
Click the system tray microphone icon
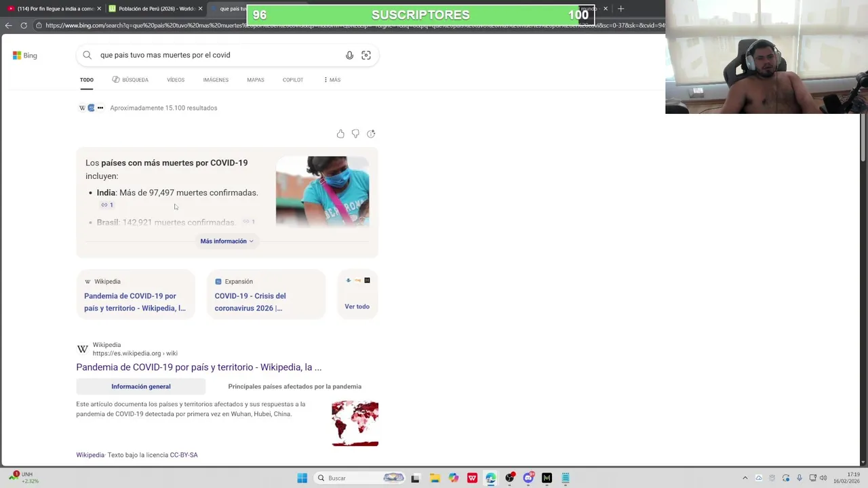[x=800, y=478]
